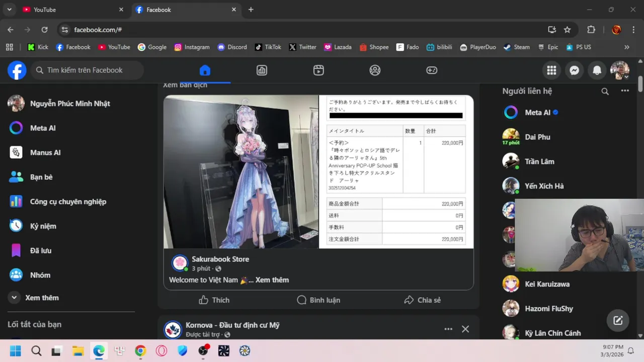Open the Japanese order receipt image
This screenshot has width=644, height=362.
pos(396,171)
